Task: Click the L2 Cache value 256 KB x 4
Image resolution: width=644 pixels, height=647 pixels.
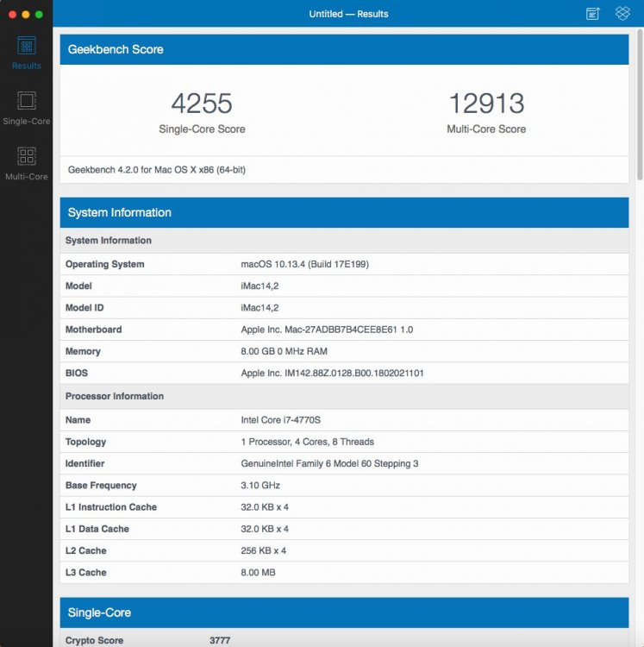Action: 264,551
